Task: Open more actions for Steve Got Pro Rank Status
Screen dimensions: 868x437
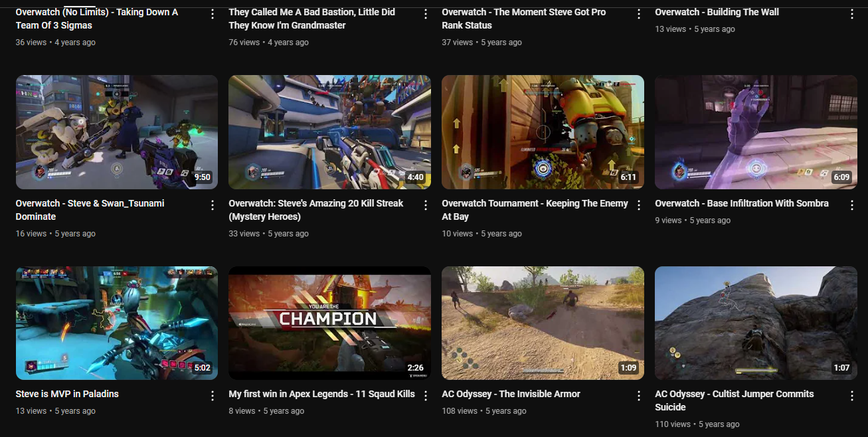Action: pos(639,14)
